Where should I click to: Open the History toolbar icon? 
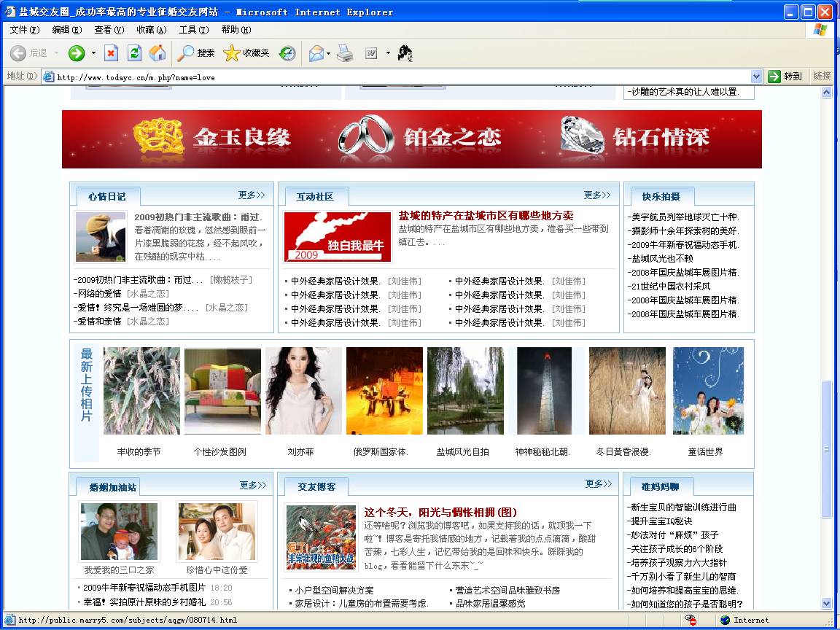(x=287, y=53)
